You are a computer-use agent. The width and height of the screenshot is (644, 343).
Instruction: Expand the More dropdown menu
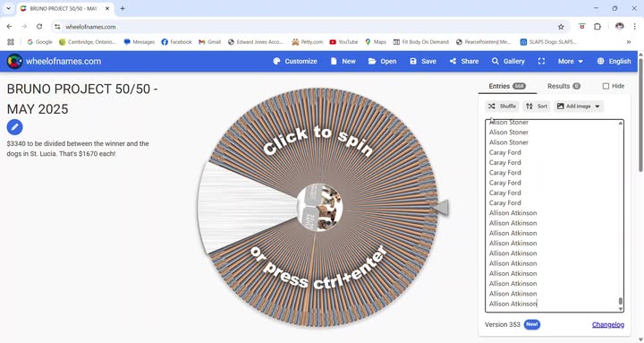point(571,61)
